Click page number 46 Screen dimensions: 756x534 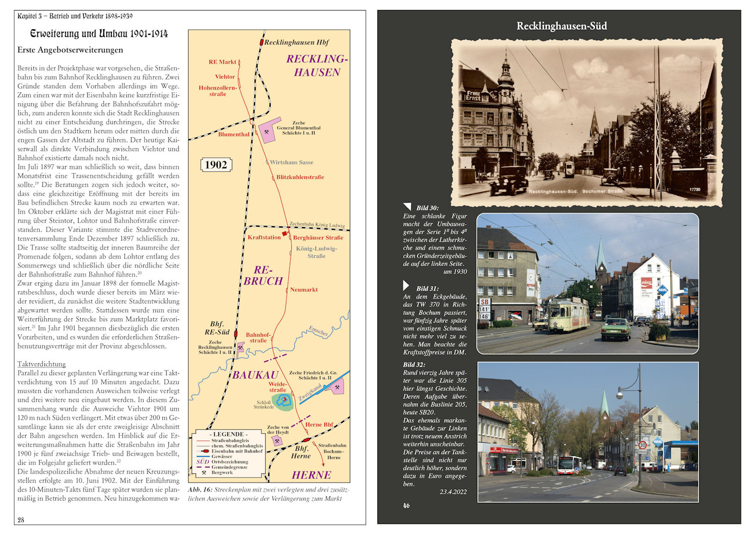click(x=406, y=505)
